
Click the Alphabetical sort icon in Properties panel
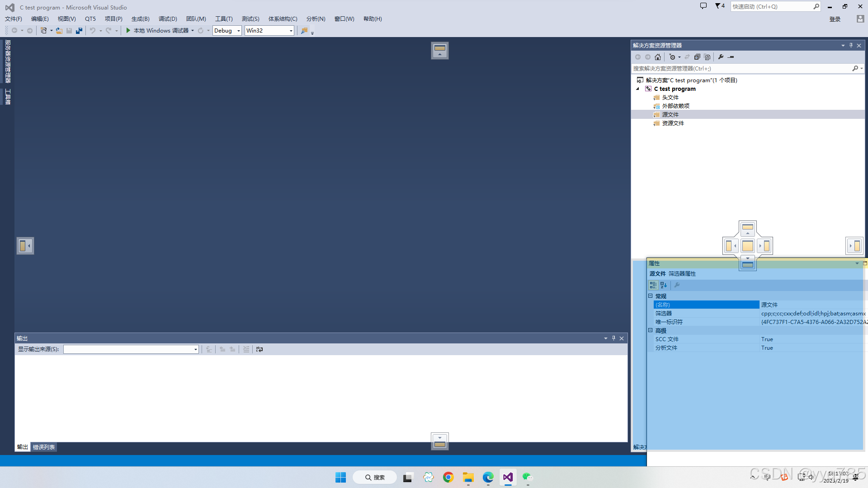[x=663, y=285]
